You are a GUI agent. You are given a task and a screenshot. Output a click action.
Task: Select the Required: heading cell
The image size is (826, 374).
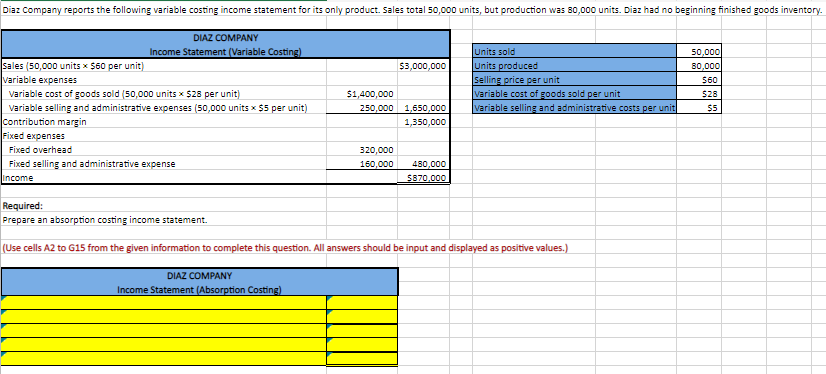pos(23,206)
